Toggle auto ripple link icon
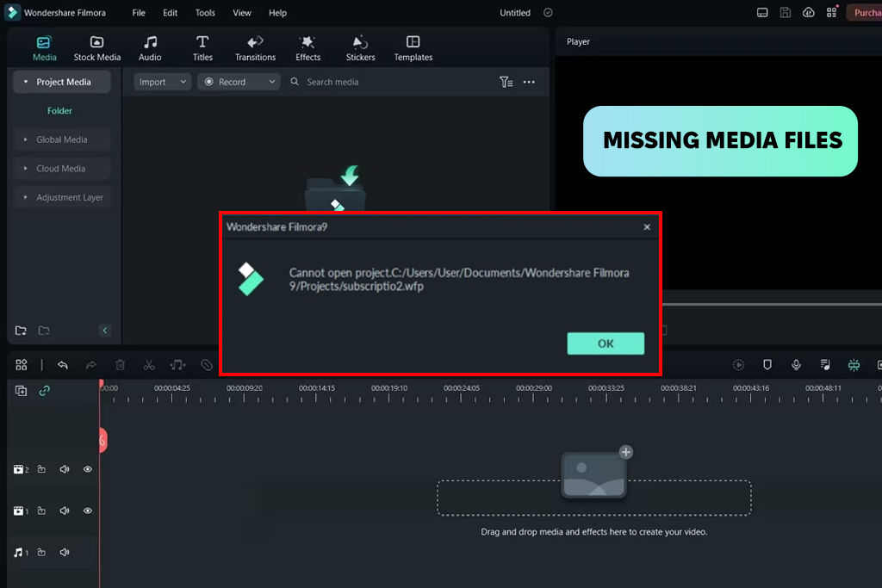Viewport: 882px width, 588px height. click(x=45, y=391)
